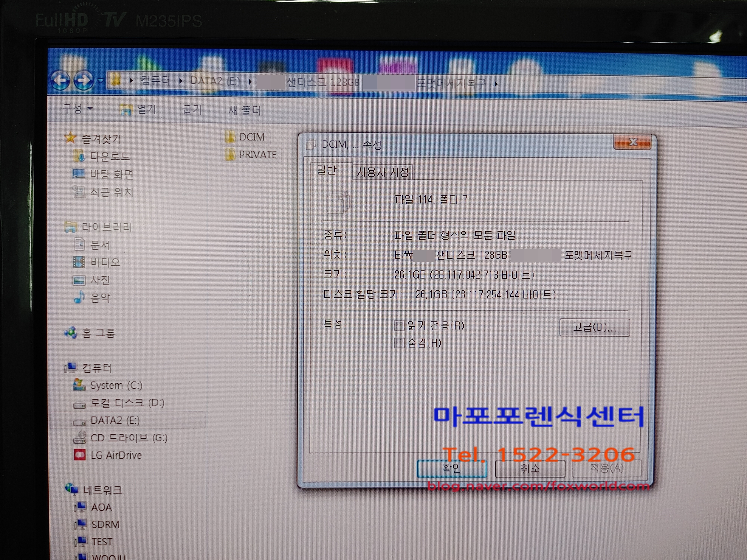Viewport: 747px width, 560px height.
Task: Select the SDRM network computer
Action: [105, 524]
